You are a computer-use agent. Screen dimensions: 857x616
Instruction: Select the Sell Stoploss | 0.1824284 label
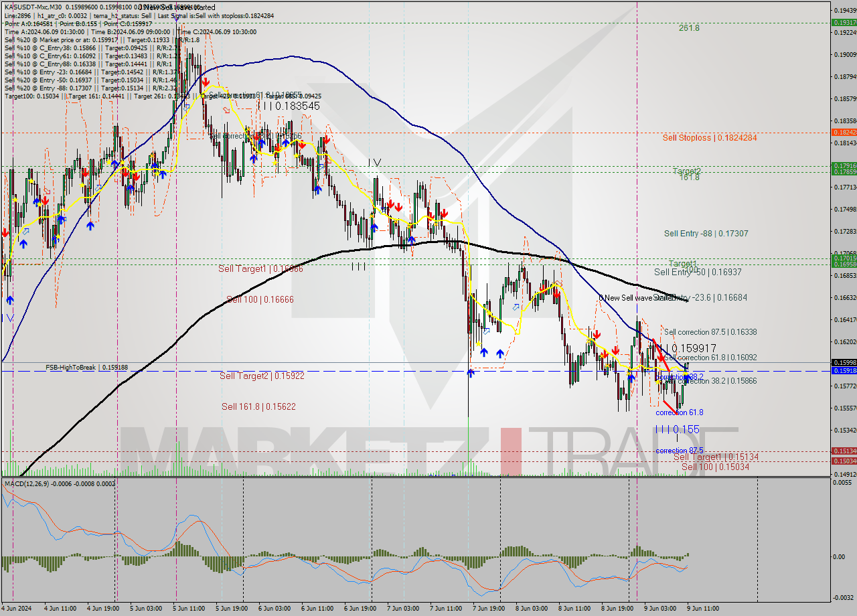[710, 138]
